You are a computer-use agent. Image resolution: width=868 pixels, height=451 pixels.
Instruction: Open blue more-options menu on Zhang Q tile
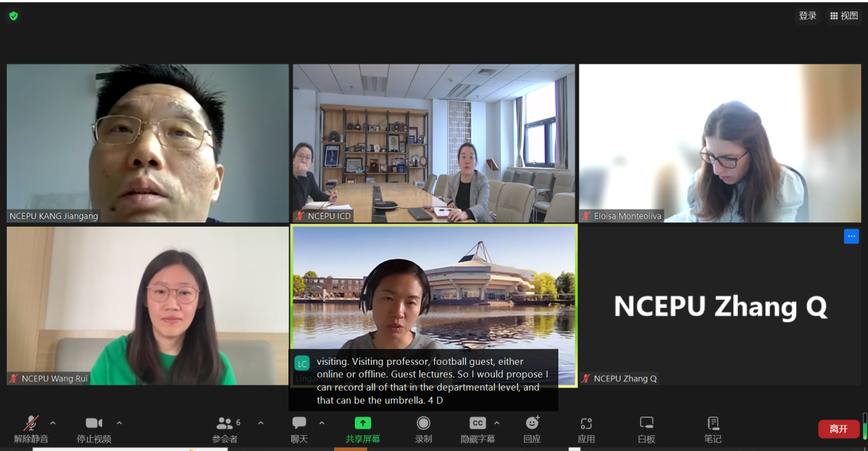(851, 236)
